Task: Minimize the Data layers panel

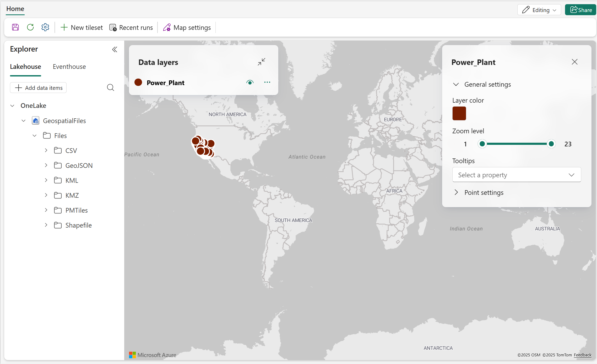Action: [261, 62]
